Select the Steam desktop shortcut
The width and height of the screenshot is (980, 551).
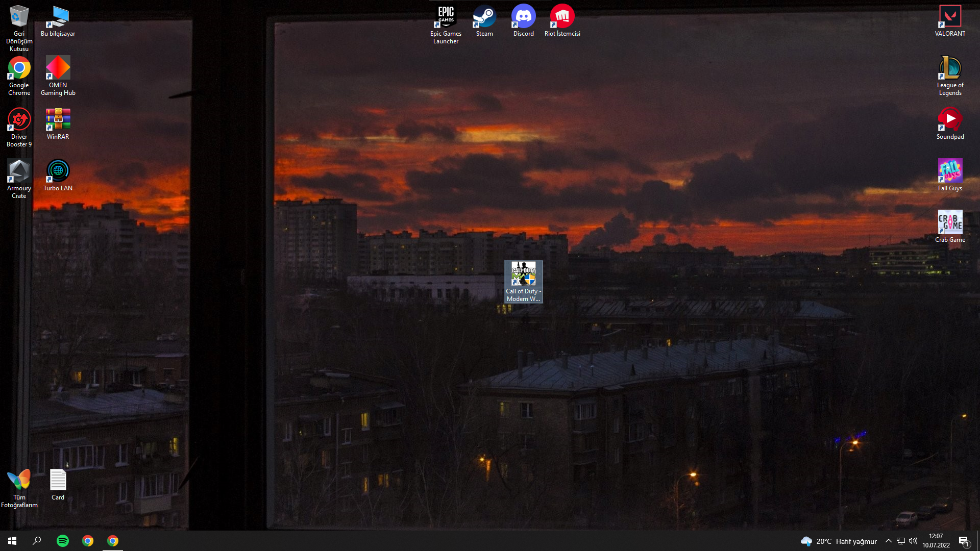pos(484,17)
